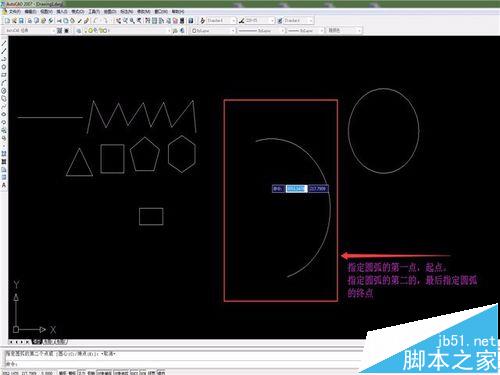Open the 帮助 (Help) menu
The width and height of the screenshot is (500, 375).
click(x=178, y=11)
